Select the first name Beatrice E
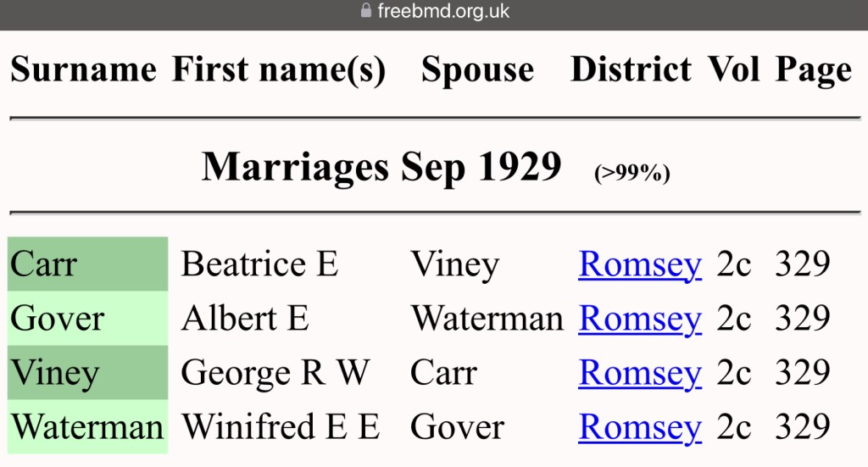This screenshot has width=868, height=467. pyautogui.click(x=259, y=264)
